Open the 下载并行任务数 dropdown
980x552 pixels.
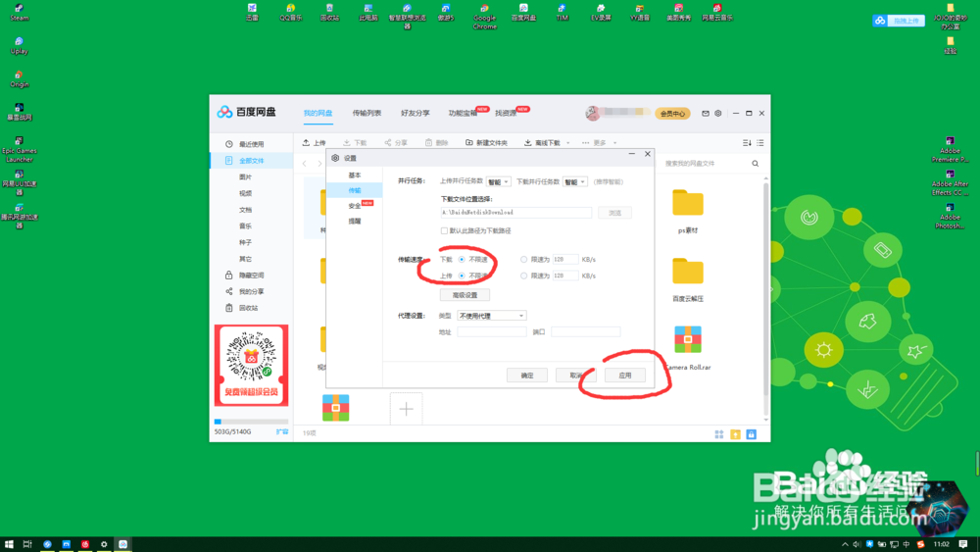tap(574, 182)
